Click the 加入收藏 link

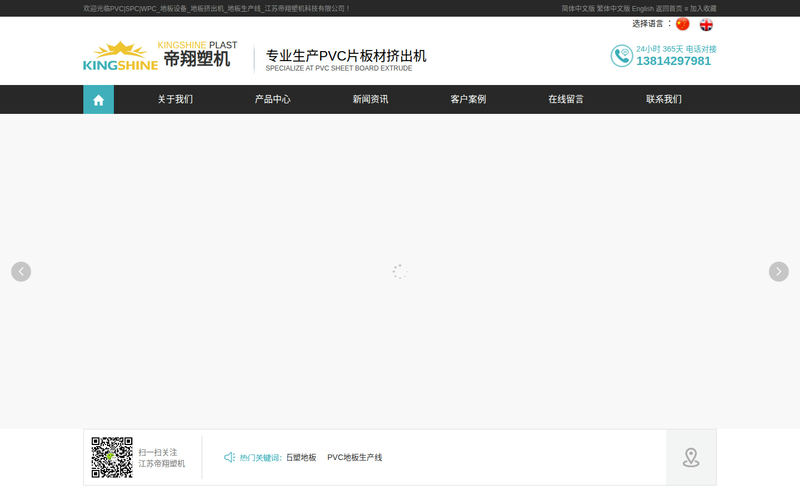703,9
